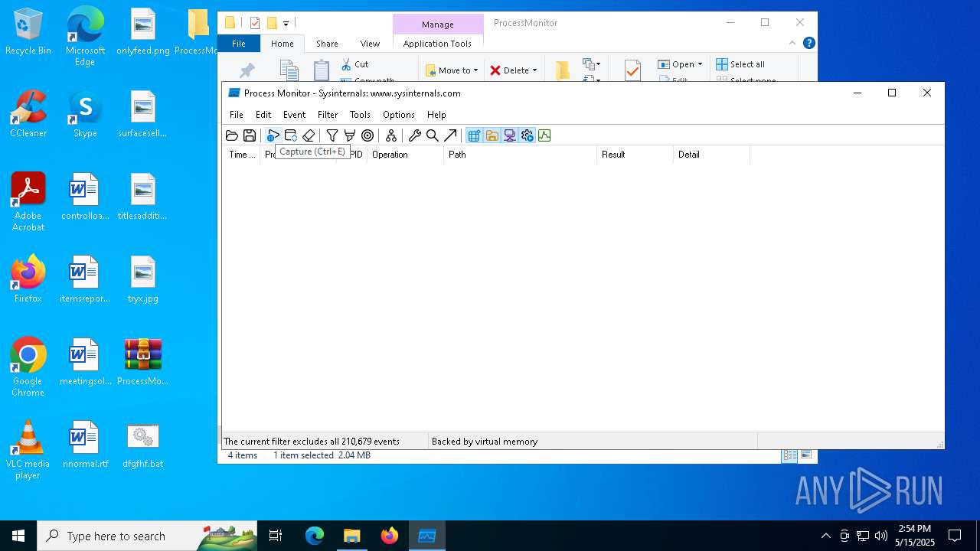Viewport: 980px width, 551px height.
Task: Open the Filter funnel icon
Action: (x=332, y=135)
